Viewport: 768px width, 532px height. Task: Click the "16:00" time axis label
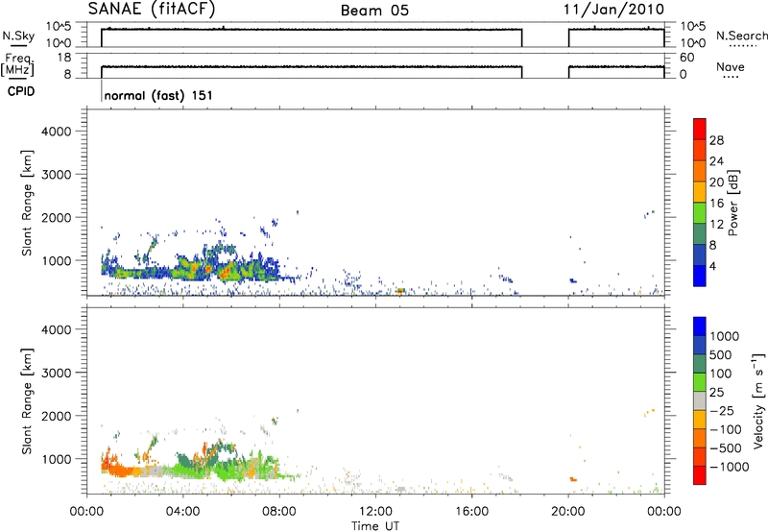pos(471,512)
